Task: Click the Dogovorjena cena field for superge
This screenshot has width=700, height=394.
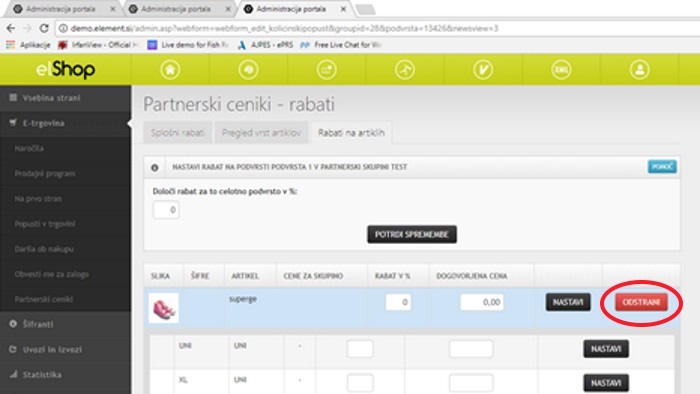Action: click(482, 302)
